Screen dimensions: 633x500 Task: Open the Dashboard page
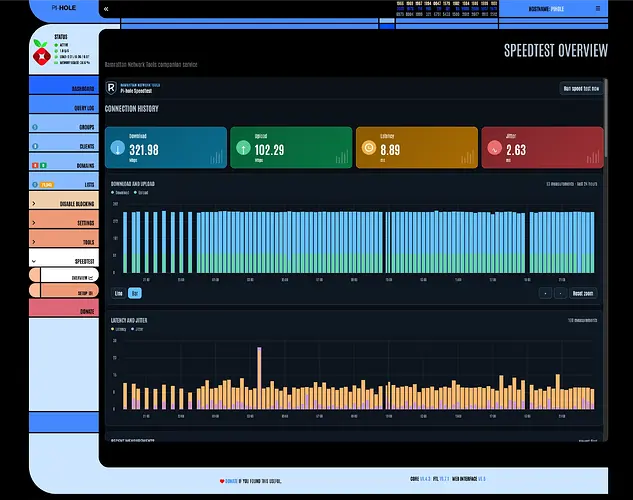64,86
